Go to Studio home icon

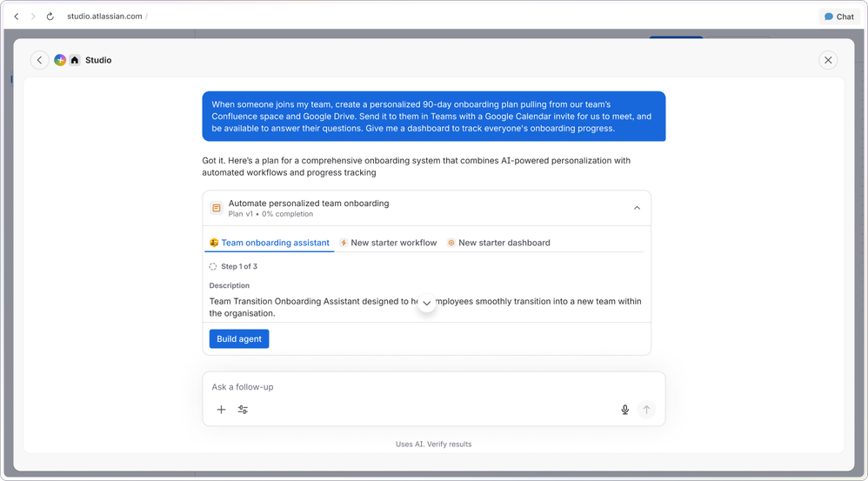[x=75, y=60]
